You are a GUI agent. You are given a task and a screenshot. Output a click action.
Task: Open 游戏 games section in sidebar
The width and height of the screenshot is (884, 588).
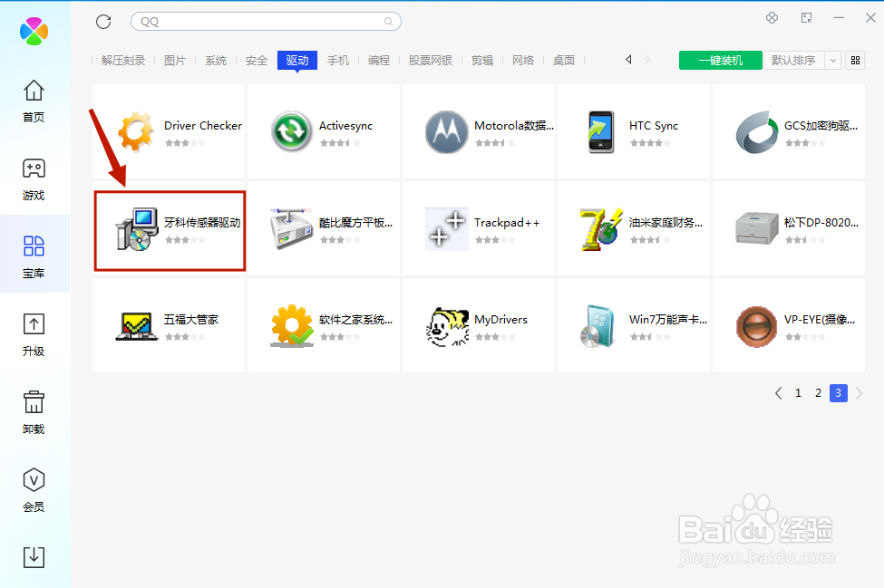coord(34,179)
